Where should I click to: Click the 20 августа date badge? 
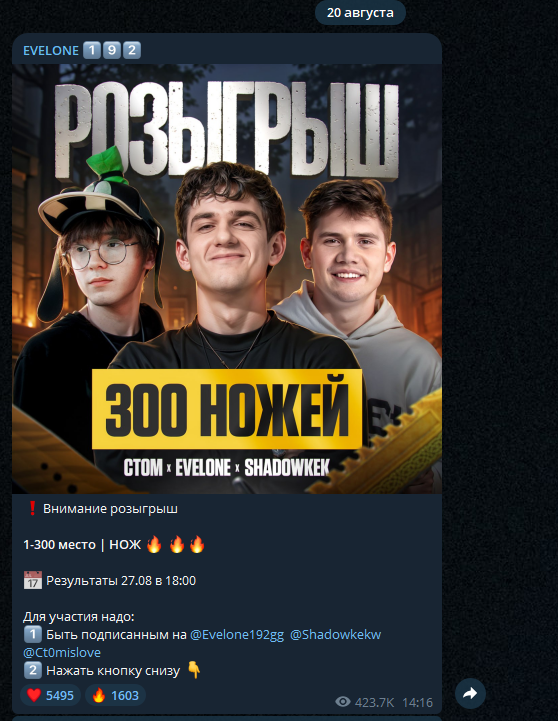[x=360, y=13]
